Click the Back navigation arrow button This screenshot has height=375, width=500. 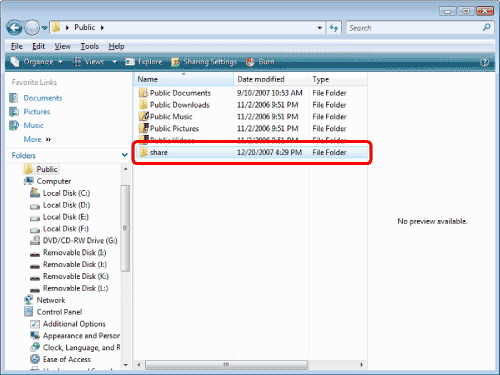[x=15, y=28]
